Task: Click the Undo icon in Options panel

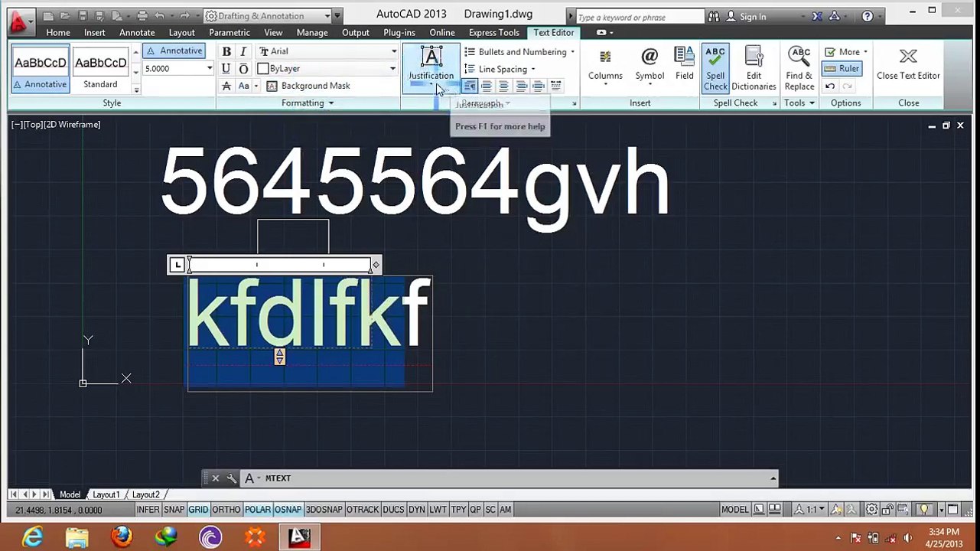Action: pyautogui.click(x=830, y=86)
